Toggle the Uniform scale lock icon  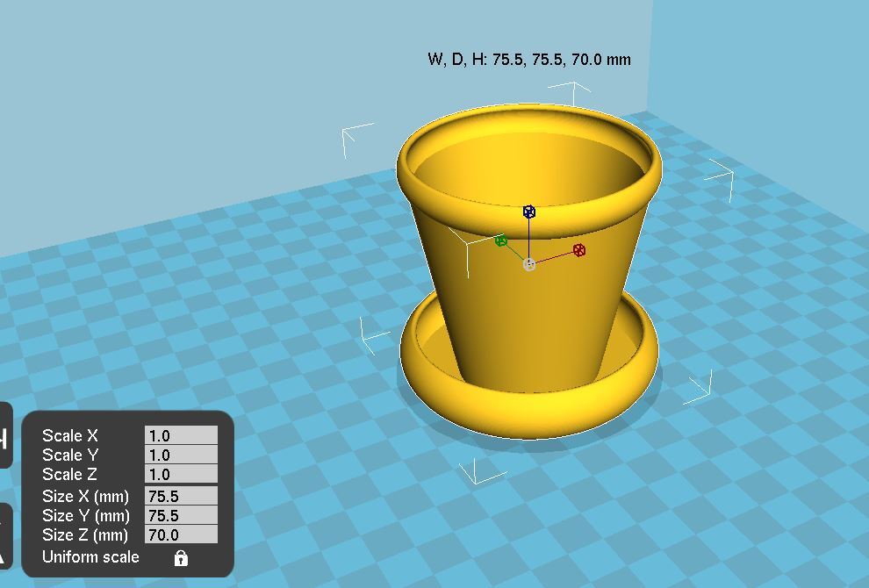181,558
